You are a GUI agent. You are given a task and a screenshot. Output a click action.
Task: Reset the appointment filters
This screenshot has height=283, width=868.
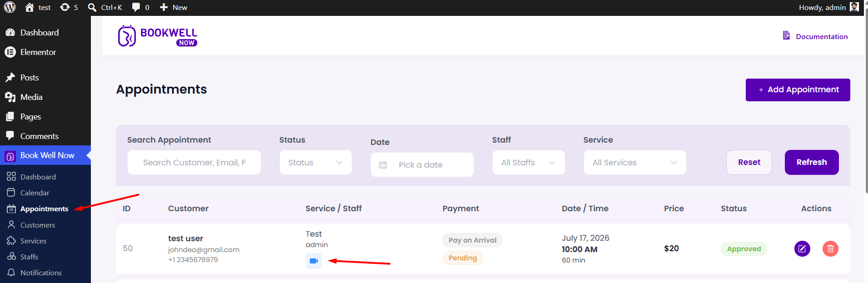click(749, 162)
